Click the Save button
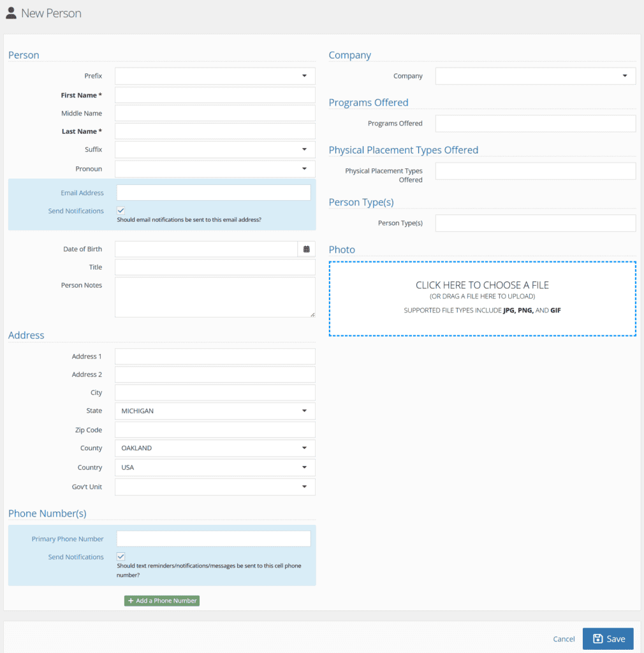This screenshot has height=653, width=644. [x=608, y=638]
